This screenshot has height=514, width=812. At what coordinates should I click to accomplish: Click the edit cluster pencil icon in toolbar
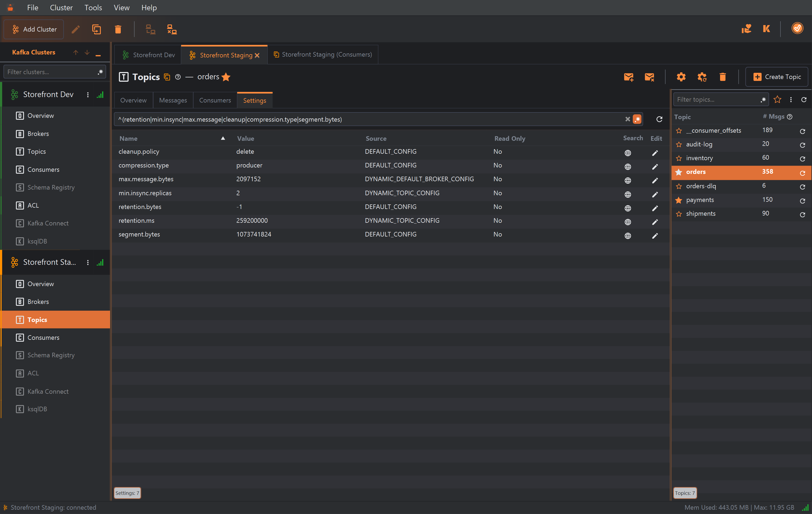point(76,30)
